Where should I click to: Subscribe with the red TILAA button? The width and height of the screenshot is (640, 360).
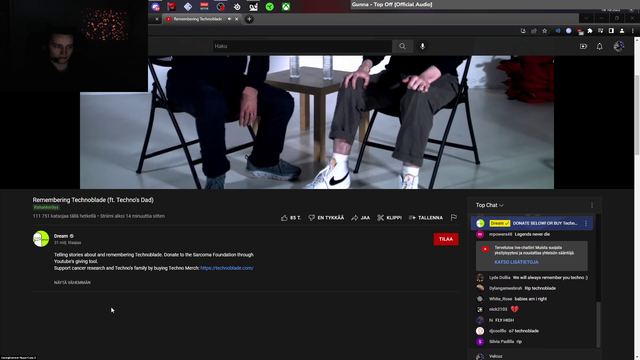click(x=446, y=239)
